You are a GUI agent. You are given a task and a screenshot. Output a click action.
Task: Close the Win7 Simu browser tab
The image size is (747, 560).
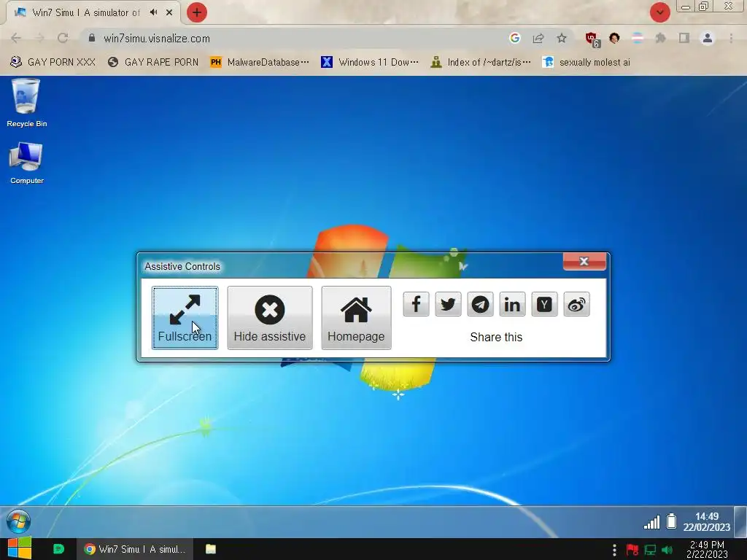(169, 12)
